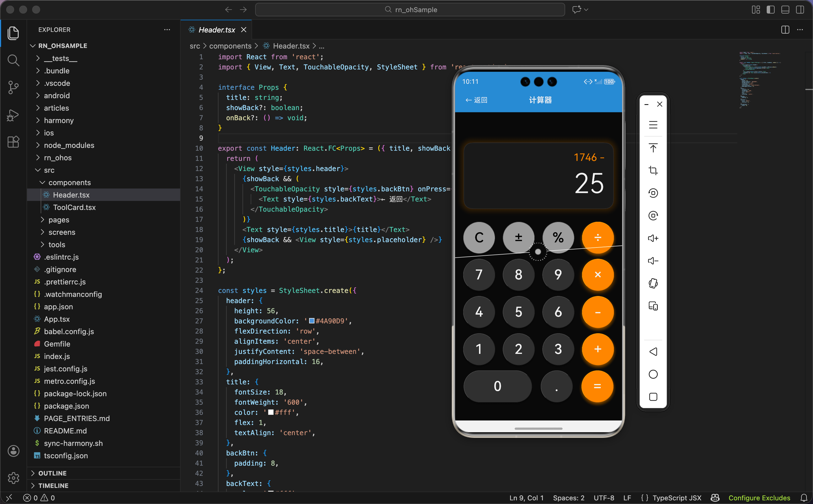Click the #4A90D9 color swatch
This screenshot has height=504, width=813.
312,321
